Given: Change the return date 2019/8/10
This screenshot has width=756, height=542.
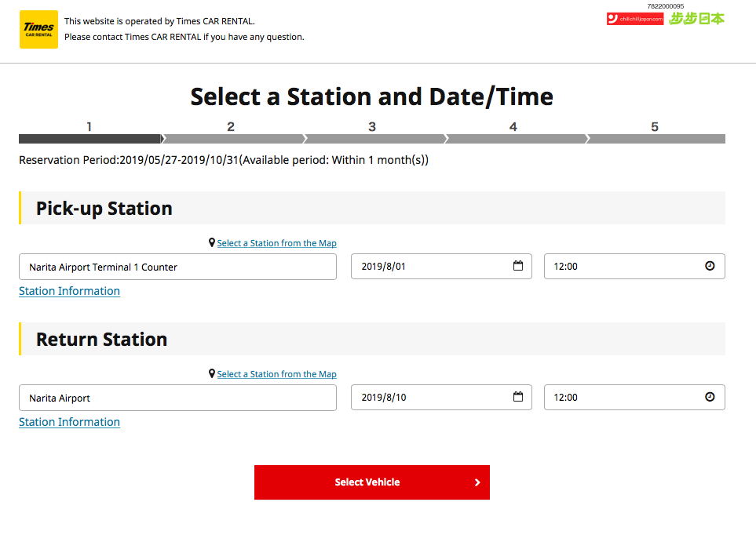Looking at the screenshot, I should [x=428, y=398].
